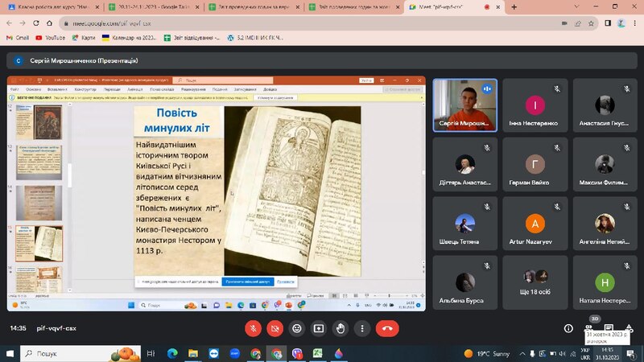Open a new Chrome tab

tap(514, 7)
